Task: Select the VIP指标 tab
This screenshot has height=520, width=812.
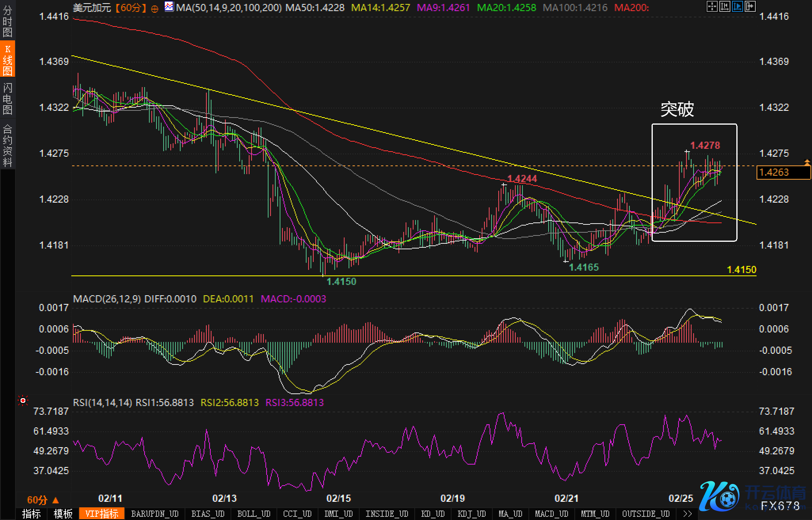Action: [102, 514]
